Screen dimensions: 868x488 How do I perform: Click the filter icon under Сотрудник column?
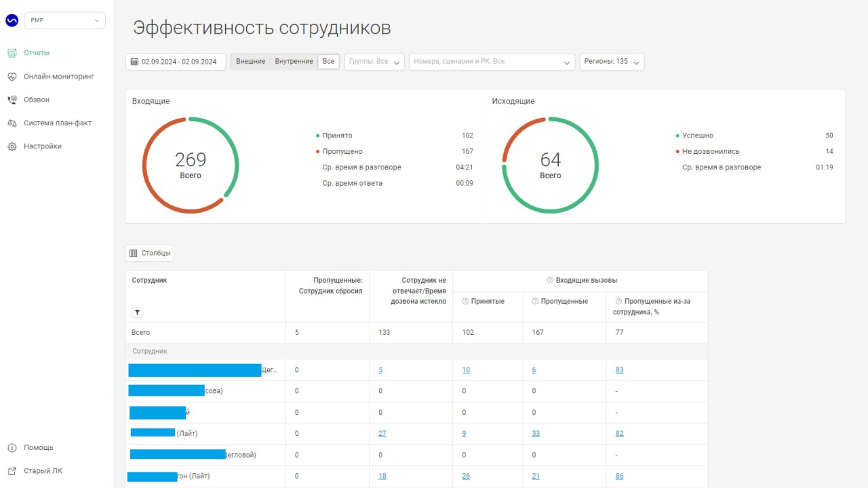pos(137,312)
